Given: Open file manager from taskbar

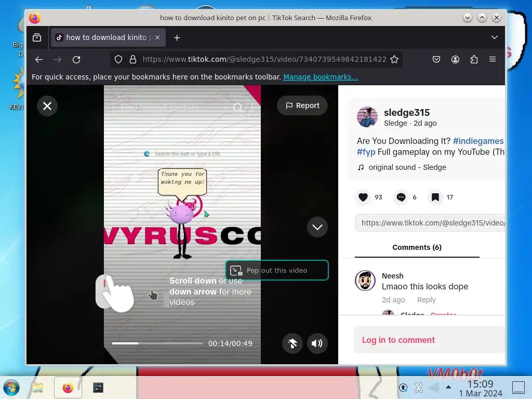Looking at the screenshot, I should point(37,388).
